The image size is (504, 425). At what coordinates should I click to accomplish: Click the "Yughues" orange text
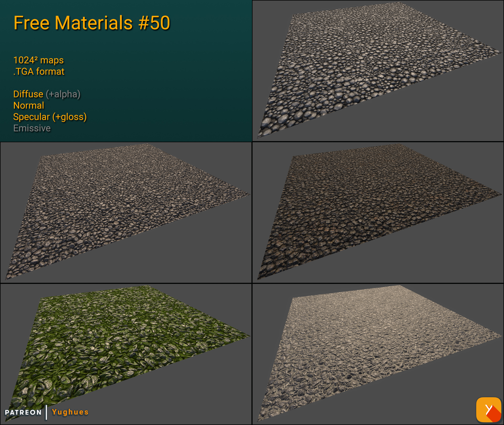coord(70,412)
